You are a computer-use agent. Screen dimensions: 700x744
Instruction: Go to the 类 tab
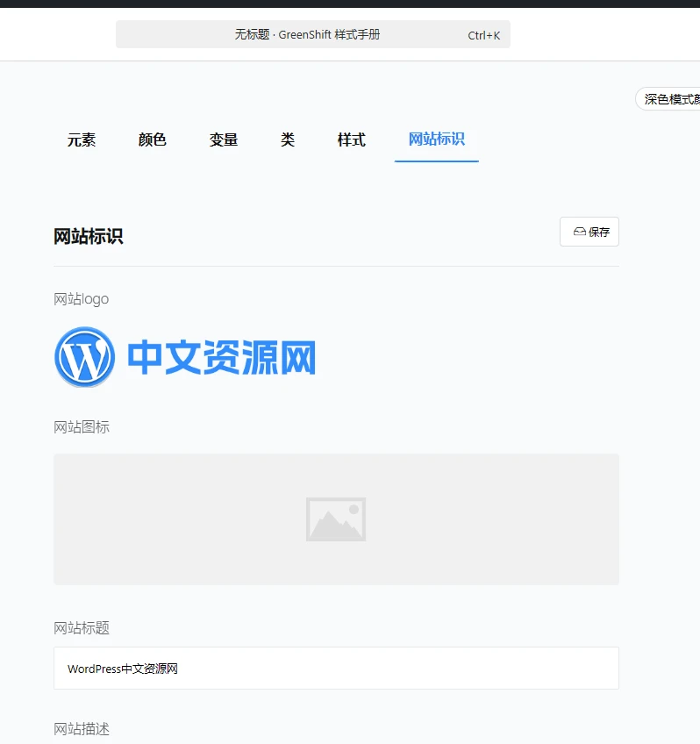[x=288, y=139]
